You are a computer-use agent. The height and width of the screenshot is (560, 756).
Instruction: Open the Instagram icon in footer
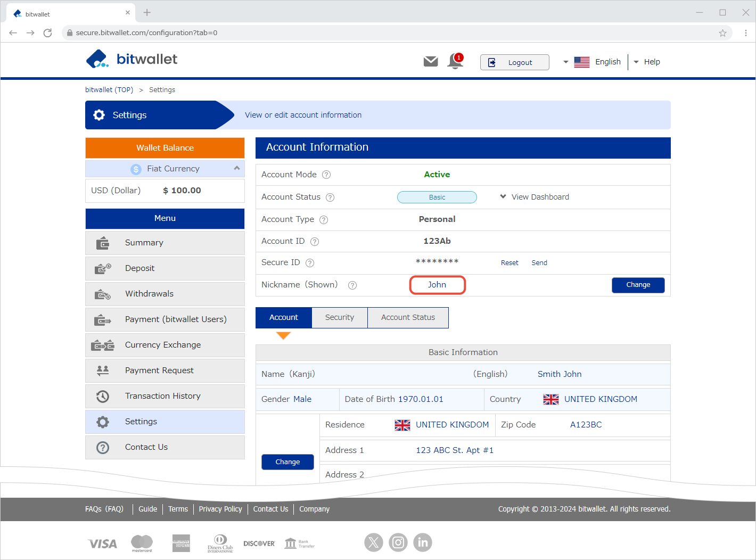click(x=398, y=542)
